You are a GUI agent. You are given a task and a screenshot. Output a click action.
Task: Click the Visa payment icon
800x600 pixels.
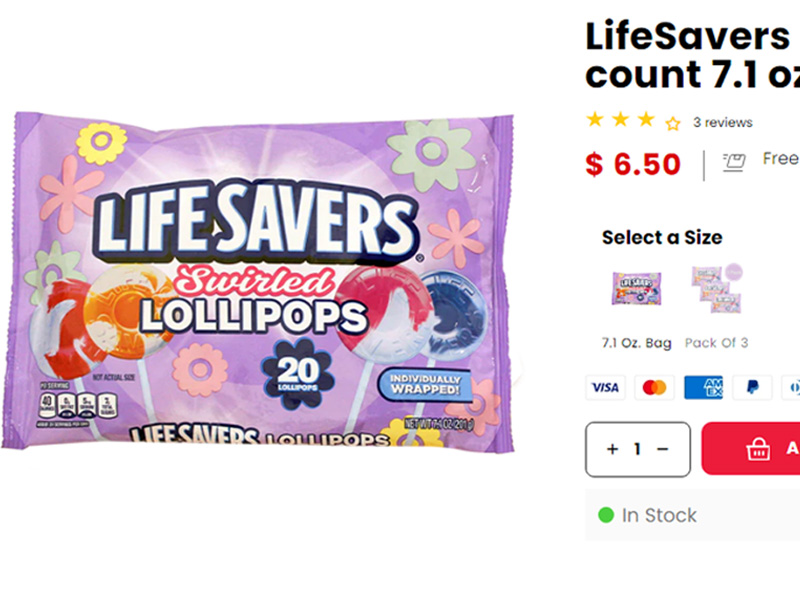point(605,388)
